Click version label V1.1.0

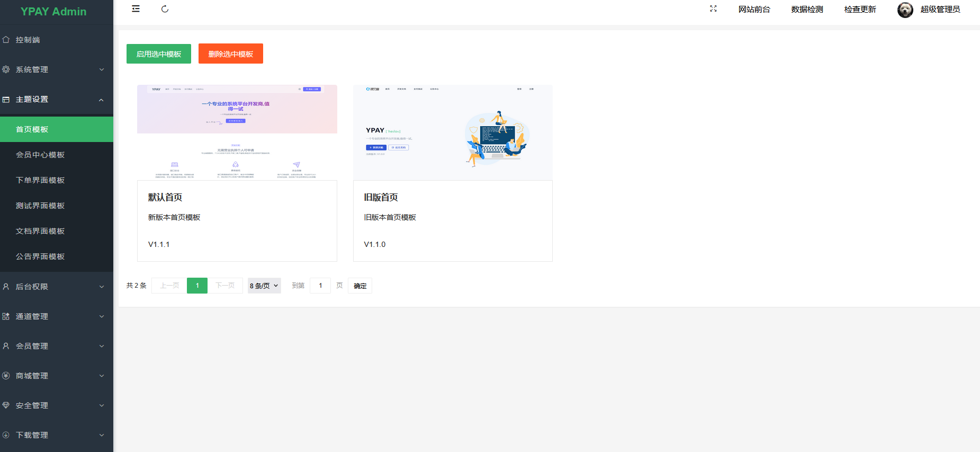(x=375, y=244)
